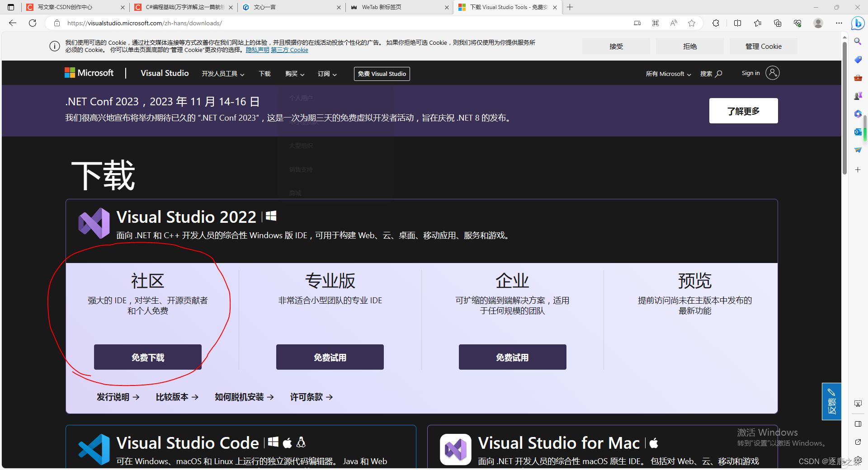Open the browser profile avatar
Screen dimensions: 868x470
click(818, 23)
